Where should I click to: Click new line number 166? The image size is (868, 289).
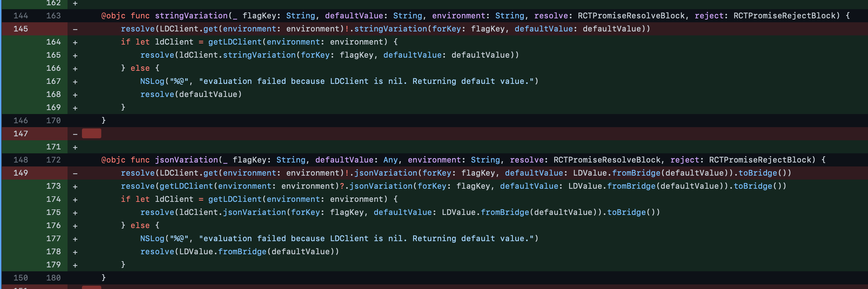[53, 68]
